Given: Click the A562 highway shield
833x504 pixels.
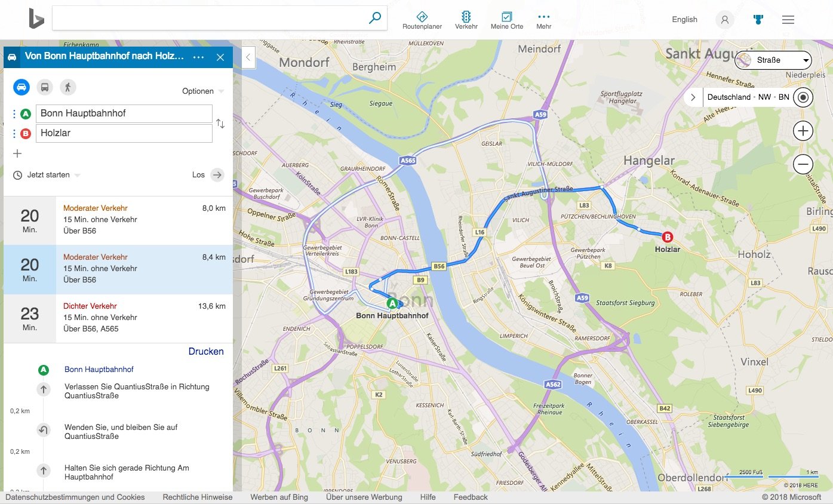Looking at the screenshot, I should coord(553,385).
